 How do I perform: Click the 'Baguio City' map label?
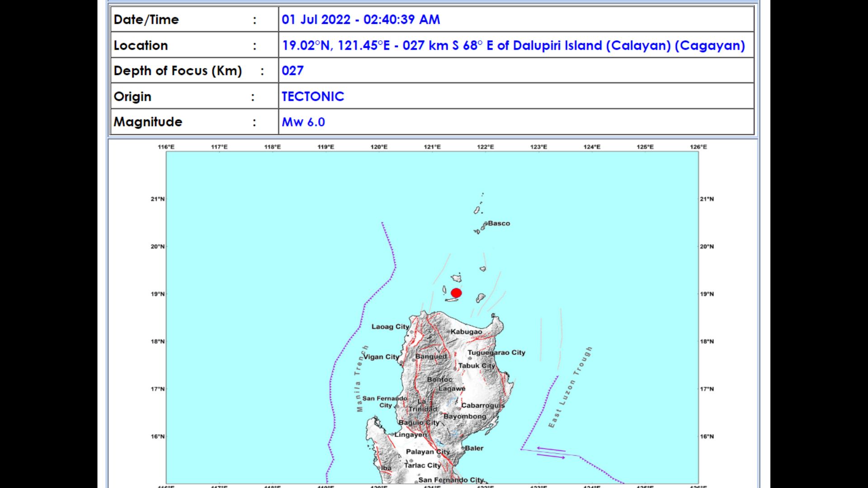419,422
